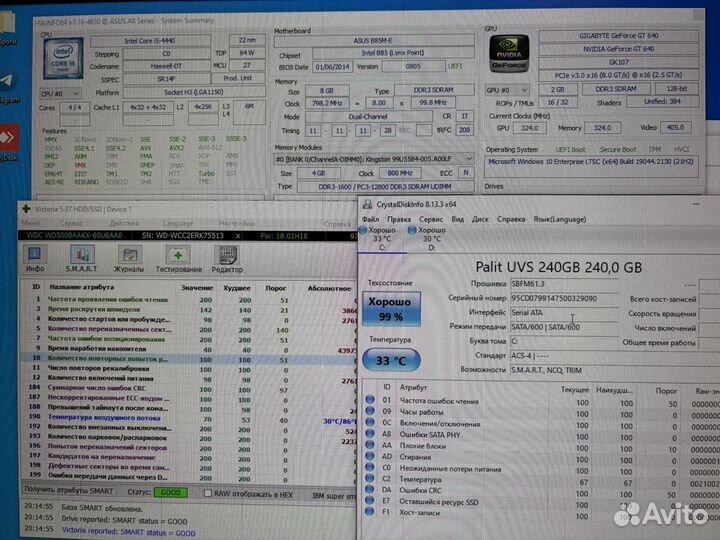Open the Меню menu in Victoria
The height and width of the screenshot is (540, 720).
click(31, 223)
